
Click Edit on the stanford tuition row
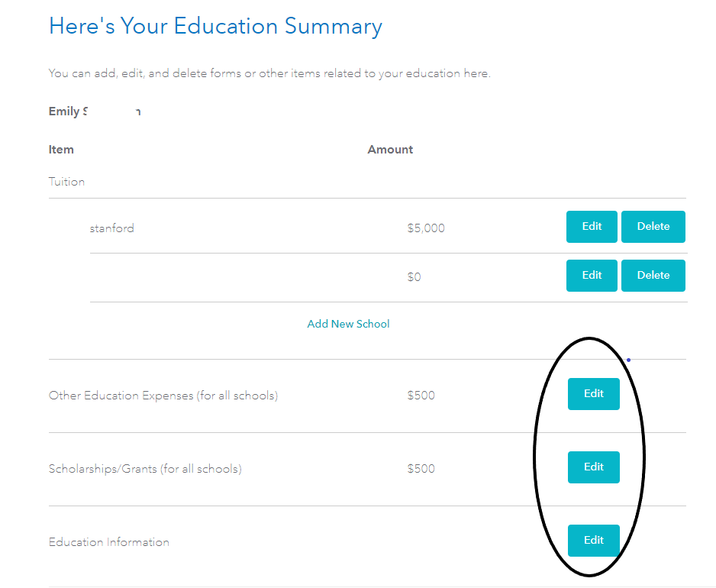592,226
